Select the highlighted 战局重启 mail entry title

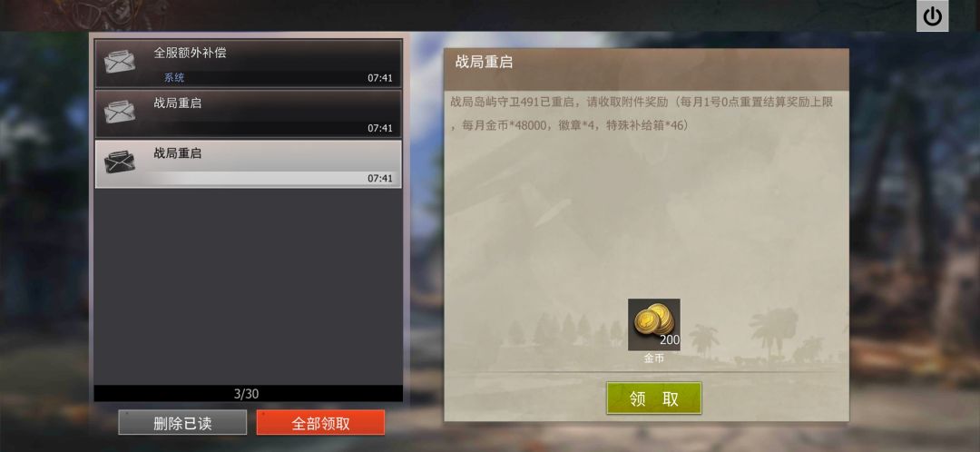tap(178, 153)
